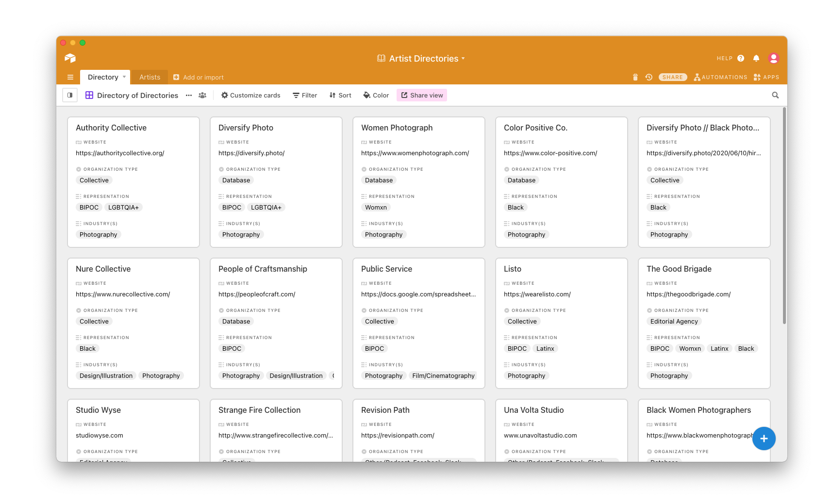Switch to the Artists table tab

[150, 77]
